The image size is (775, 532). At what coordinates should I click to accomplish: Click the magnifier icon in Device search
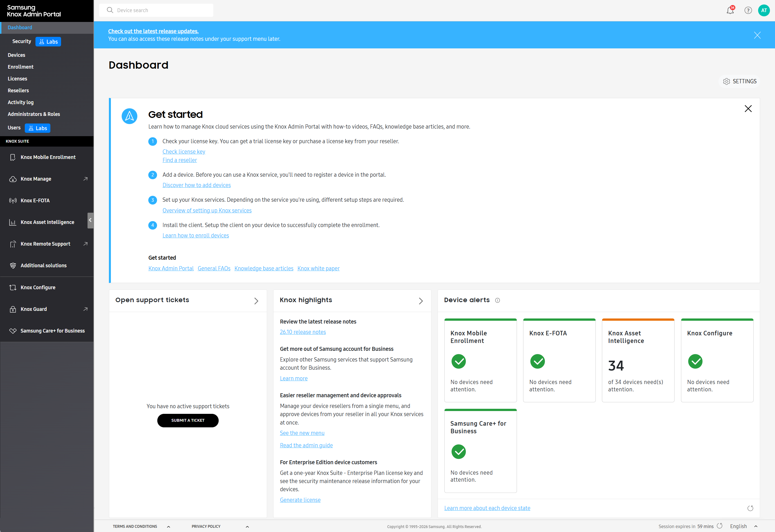[110, 10]
